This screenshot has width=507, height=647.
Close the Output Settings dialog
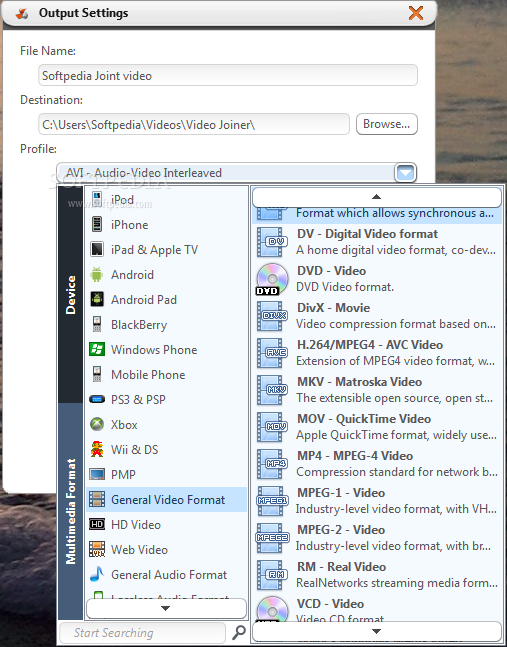[415, 13]
